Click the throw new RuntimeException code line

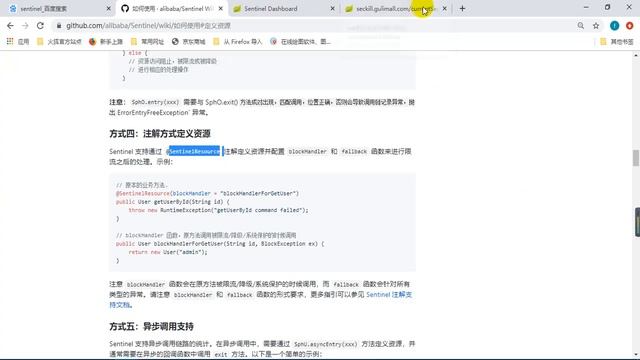(x=218, y=210)
